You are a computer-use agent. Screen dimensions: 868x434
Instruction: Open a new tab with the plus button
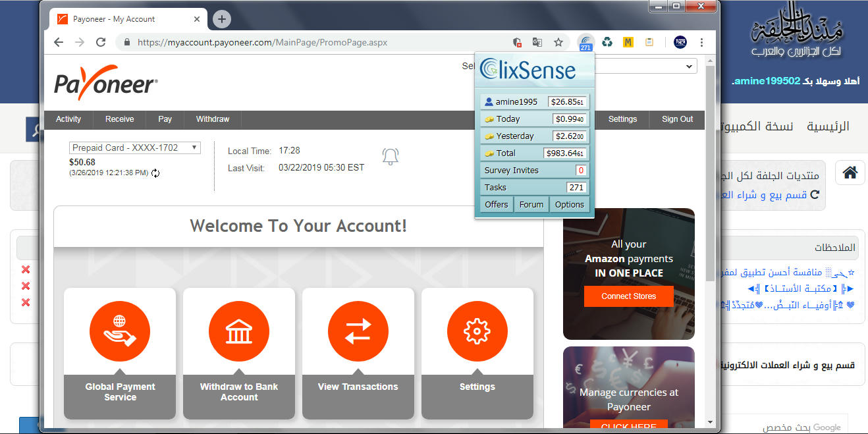tap(222, 19)
